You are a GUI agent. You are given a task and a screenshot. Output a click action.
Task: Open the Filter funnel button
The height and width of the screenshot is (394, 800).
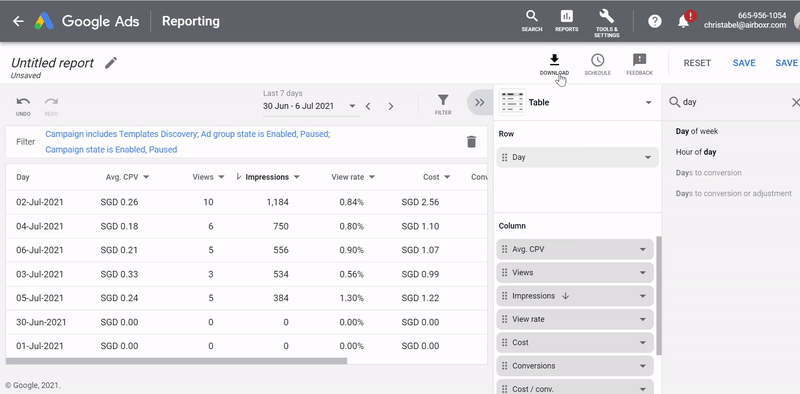point(443,105)
